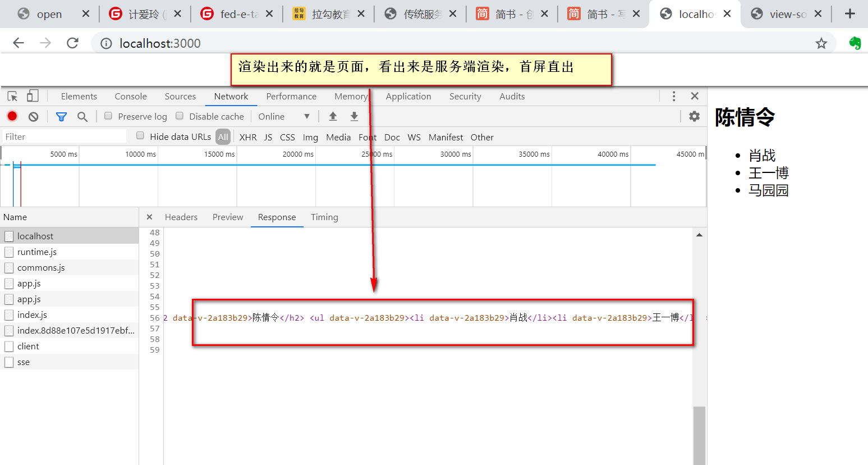The height and width of the screenshot is (465, 868).
Task: Switch to the Console panel
Action: pos(131,96)
